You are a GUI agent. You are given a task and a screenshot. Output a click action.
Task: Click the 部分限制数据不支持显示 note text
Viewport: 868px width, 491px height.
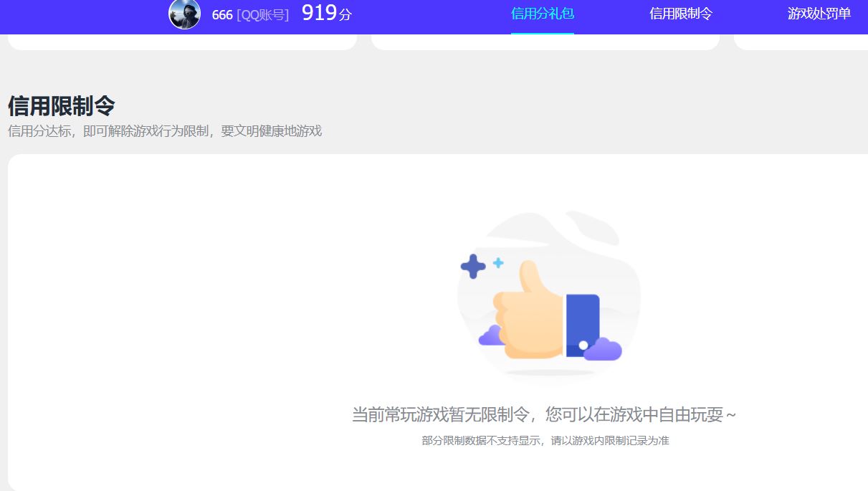tap(543, 440)
